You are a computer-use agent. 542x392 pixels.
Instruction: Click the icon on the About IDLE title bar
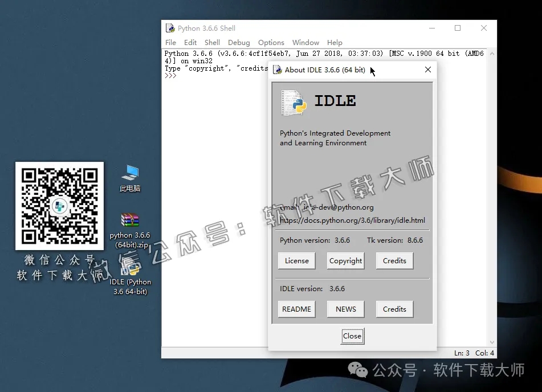277,70
